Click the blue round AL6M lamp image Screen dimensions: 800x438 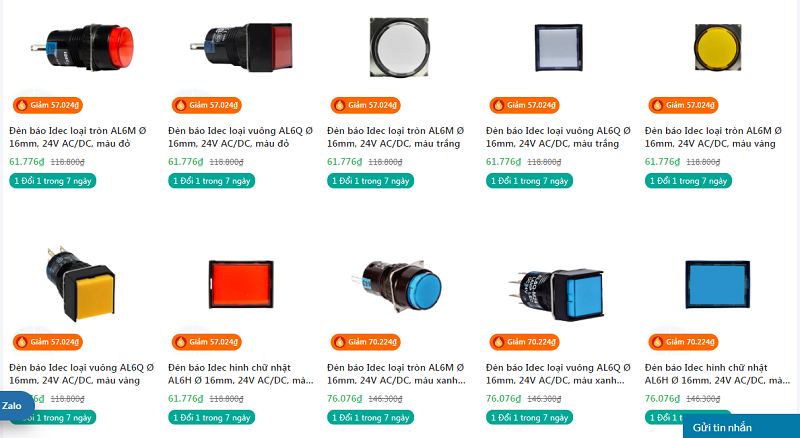(x=396, y=285)
